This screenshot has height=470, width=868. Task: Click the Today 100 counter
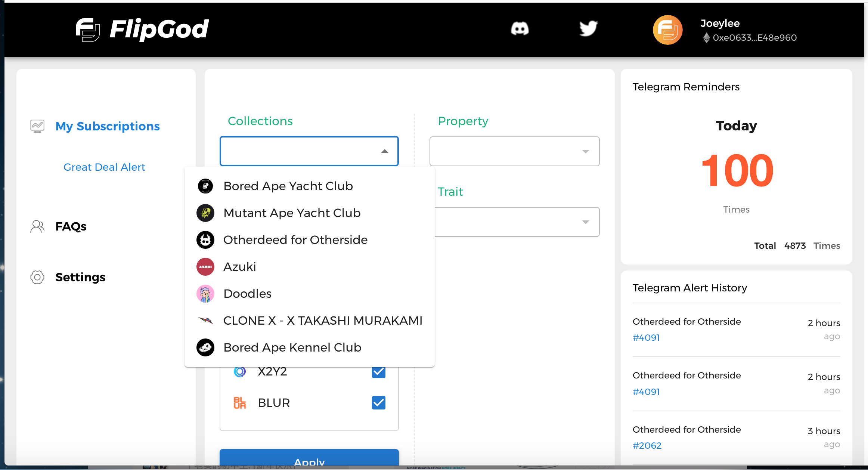click(737, 170)
